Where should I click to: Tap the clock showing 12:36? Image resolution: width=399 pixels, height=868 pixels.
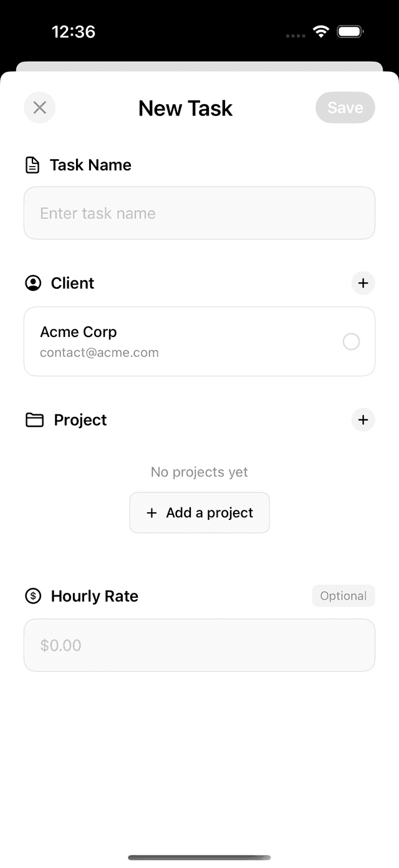click(x=74, y=31)
